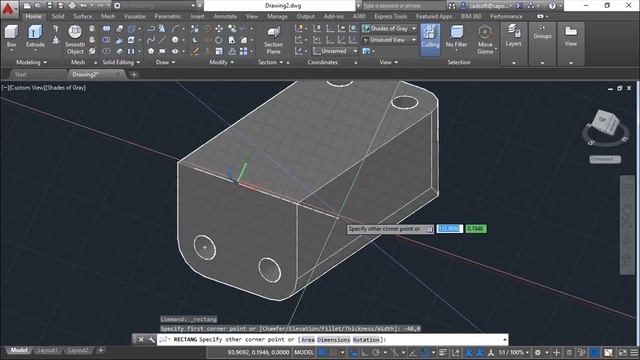Screen dimensions: 640x360
Task: Switch to the Start file tab
Action: (x=20, y=74)
